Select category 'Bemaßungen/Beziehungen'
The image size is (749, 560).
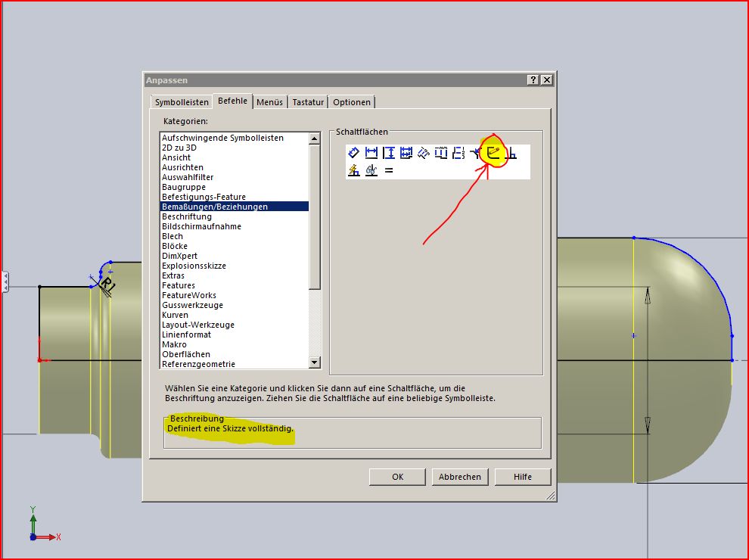234,207
